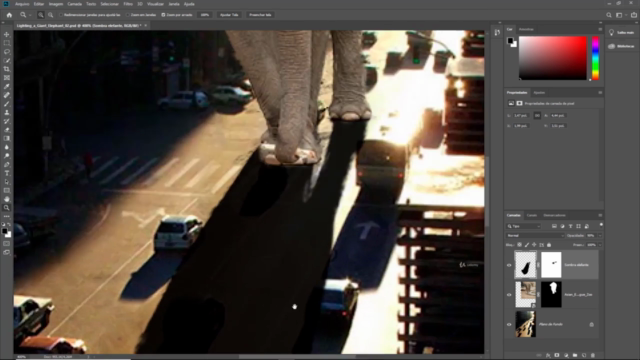Switch to the Canais tab
The height and width of the screenshot is (360, 640).
pyautogui.click(x=532, y=215)
